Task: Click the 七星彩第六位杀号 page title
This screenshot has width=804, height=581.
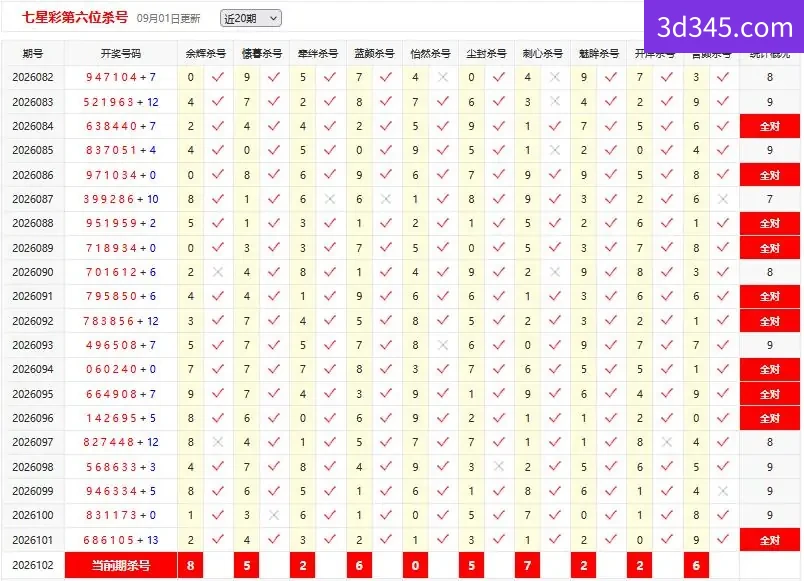Action: 75,17
